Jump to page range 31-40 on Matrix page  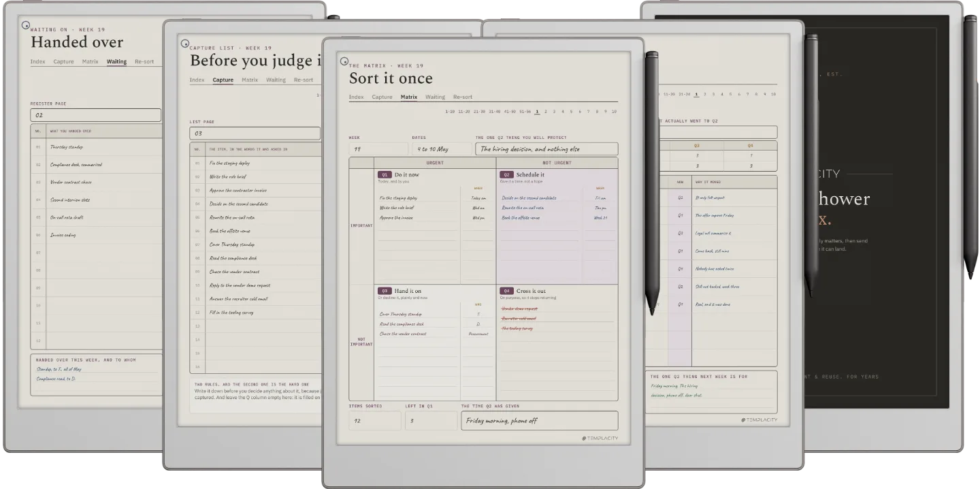[x=494, y=112]
